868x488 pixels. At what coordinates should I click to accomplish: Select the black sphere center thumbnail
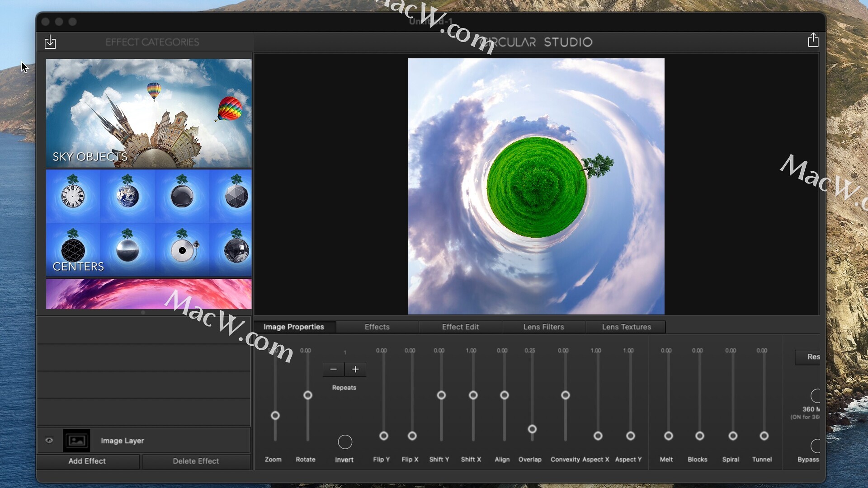point(182,196)
